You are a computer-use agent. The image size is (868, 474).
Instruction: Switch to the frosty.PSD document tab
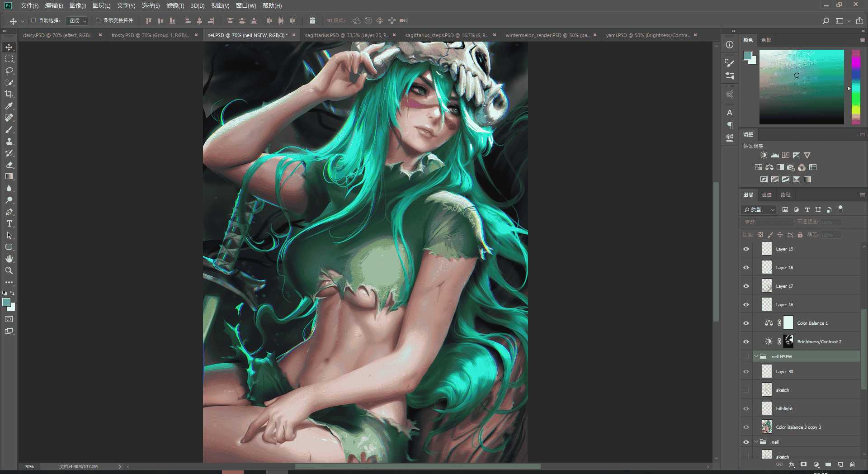tap(151, 35)
